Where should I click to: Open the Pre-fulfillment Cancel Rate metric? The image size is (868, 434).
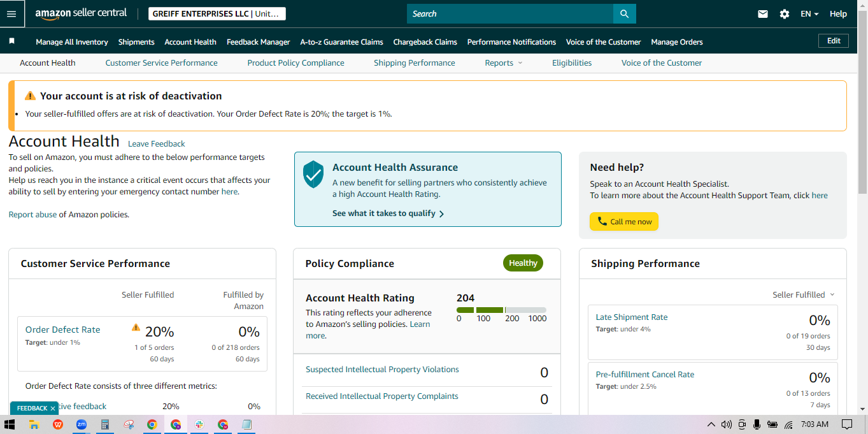(645, 375)
